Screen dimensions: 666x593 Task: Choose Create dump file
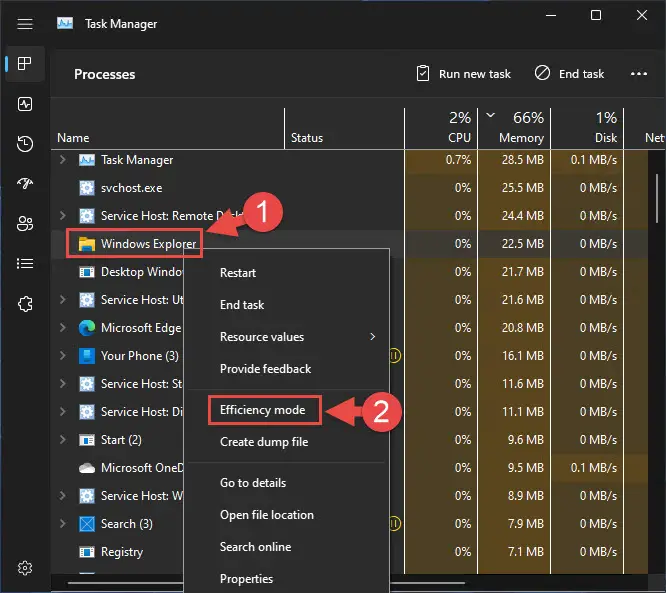click(288, 442)
